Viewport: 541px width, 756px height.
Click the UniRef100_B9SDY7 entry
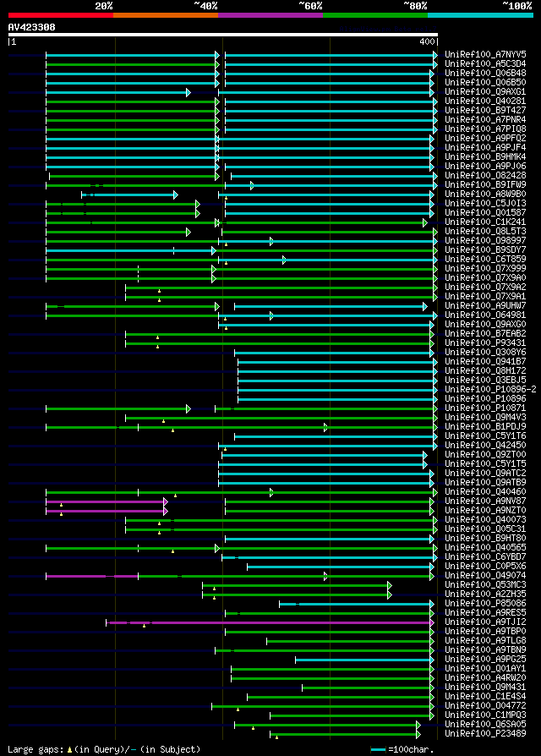(x=485, y=249)
